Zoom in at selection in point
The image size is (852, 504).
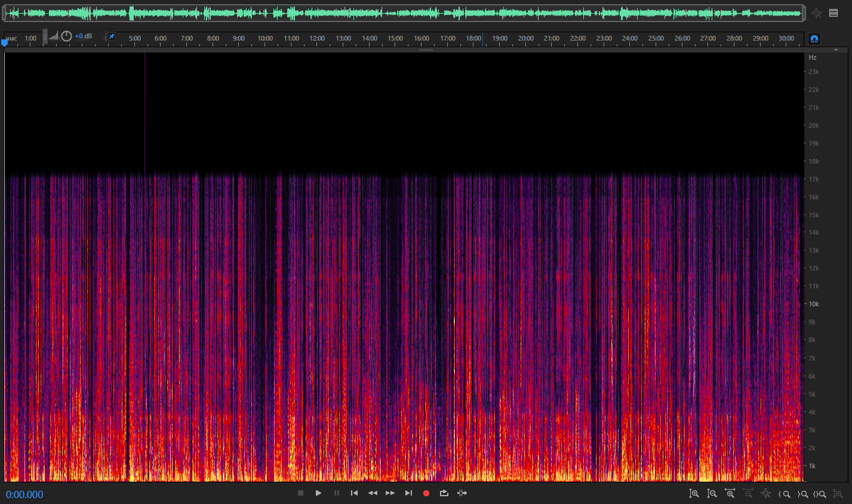(785, 494)
